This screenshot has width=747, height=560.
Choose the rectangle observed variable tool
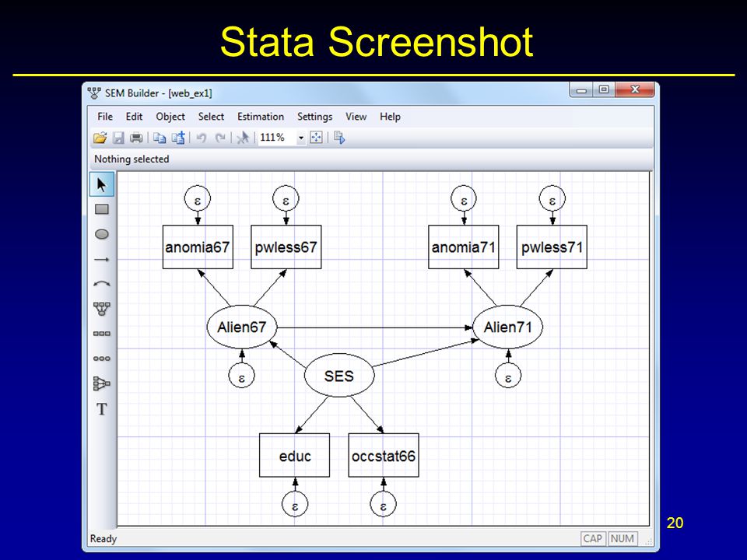point(101,209)
